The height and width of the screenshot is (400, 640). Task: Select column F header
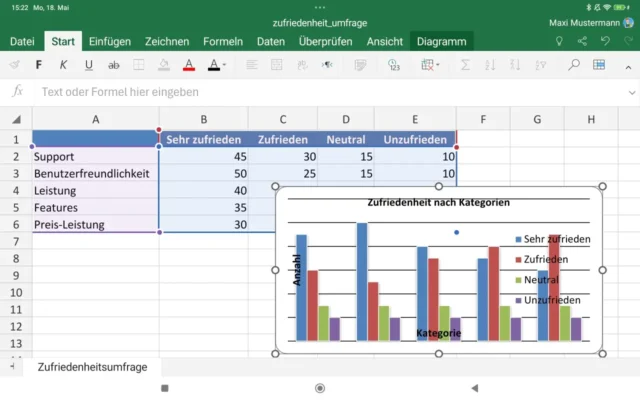point(483,119)
